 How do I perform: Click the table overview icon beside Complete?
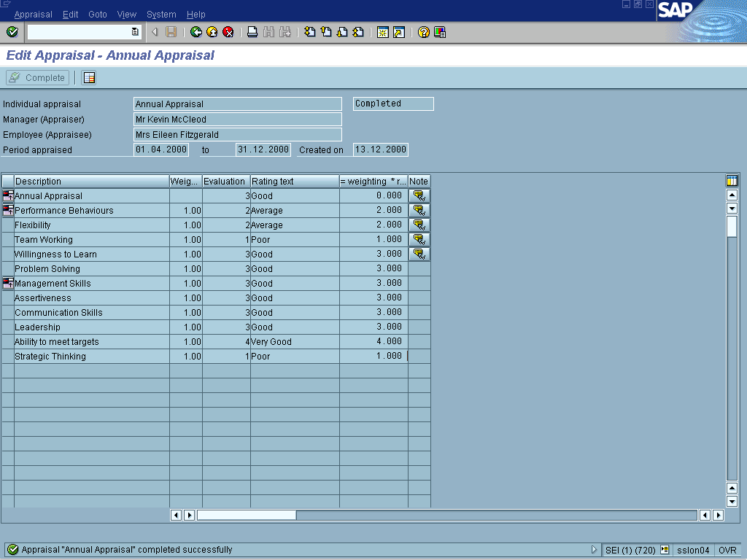(x=89, y=77)
